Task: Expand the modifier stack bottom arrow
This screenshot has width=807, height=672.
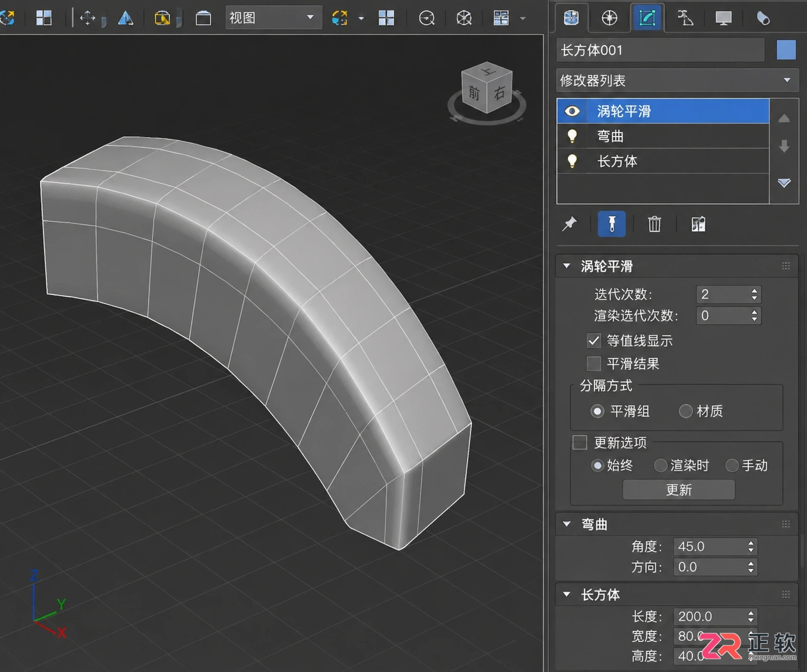Action: pyautogui.click(x=784, y=183)
